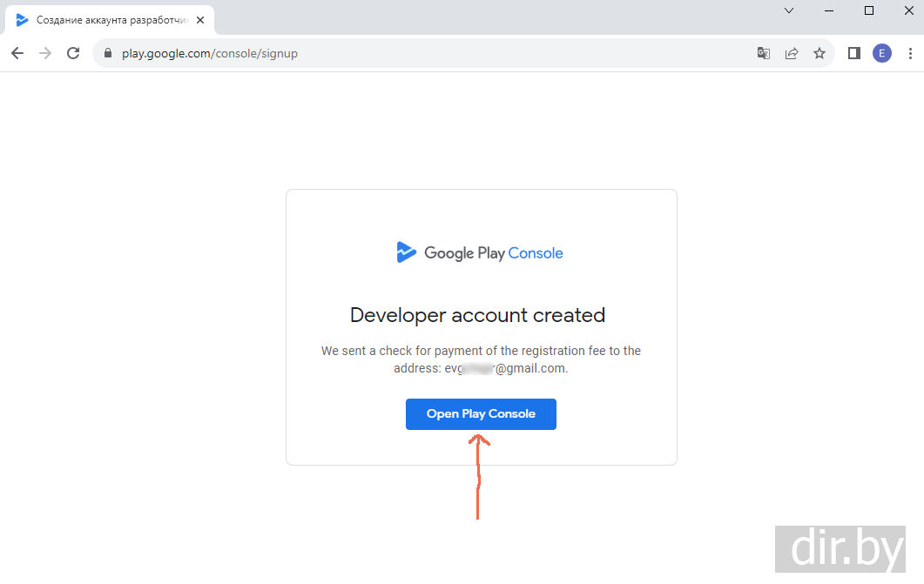The image size is (924, 584).
Task: Share this page from the address bar
Action: point(792,53)
